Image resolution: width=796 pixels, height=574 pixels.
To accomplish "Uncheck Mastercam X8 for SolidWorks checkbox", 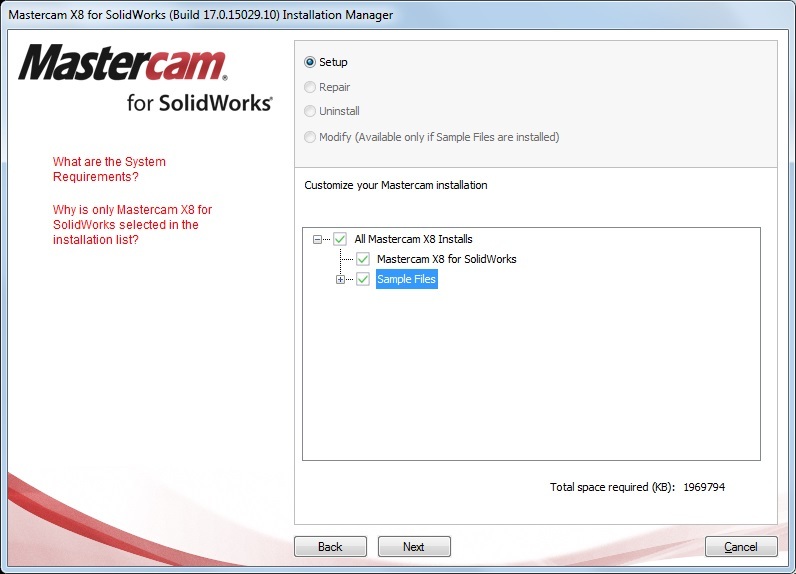I will 362,259.
